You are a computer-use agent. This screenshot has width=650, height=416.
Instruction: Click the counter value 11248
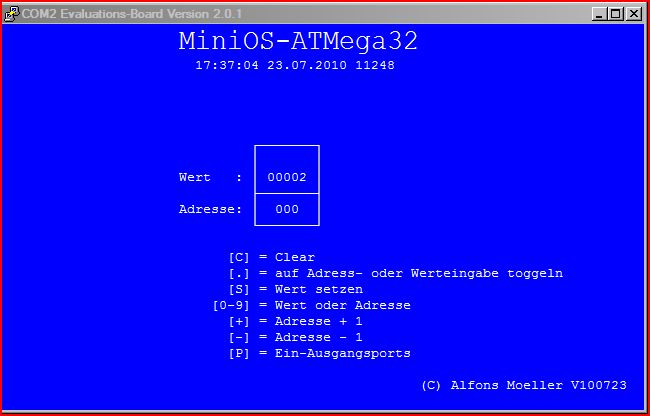(x=375, y=65)
